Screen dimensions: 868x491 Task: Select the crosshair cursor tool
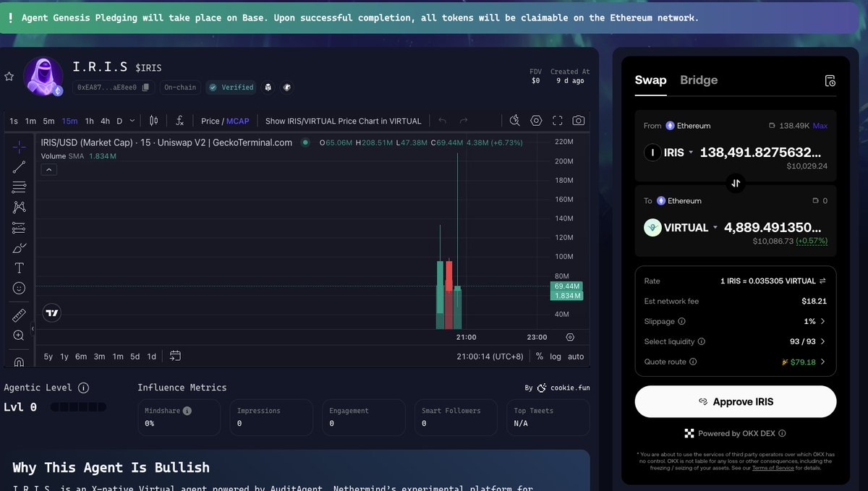point(20,147)
